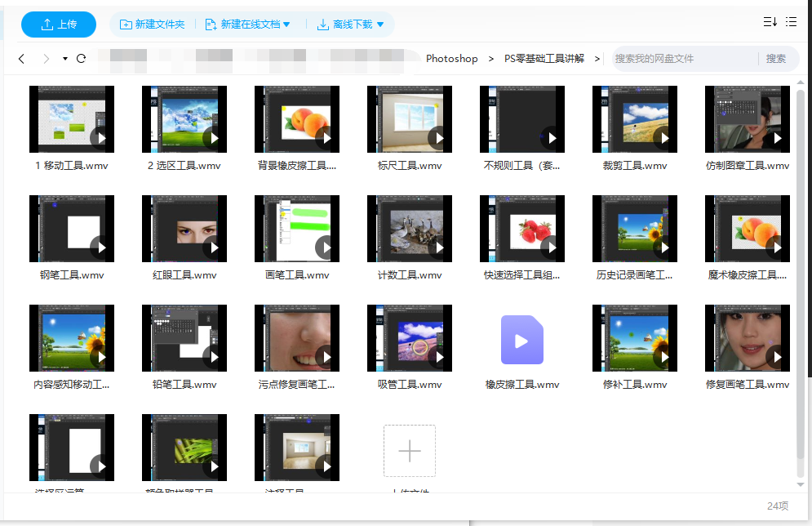Image resolution: width=812 pixels, height=526 pixels.
Task: Click the file name 历史记录画笔工...
Action: pyautogui.click(x=635, y=275)
